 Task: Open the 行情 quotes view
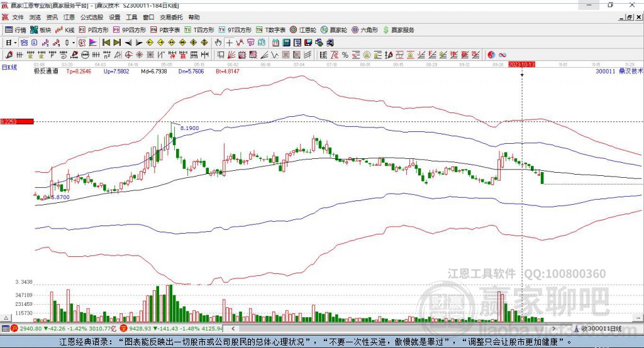click(x=15, y=30)
